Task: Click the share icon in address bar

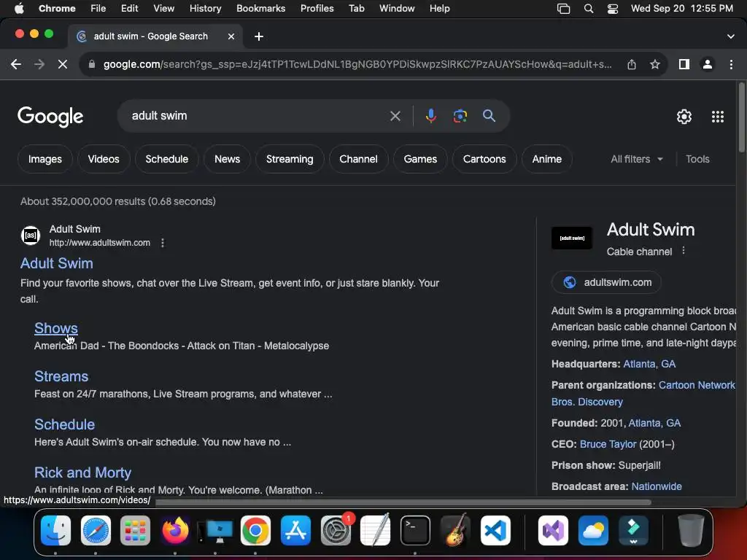Action: point(632,64)
